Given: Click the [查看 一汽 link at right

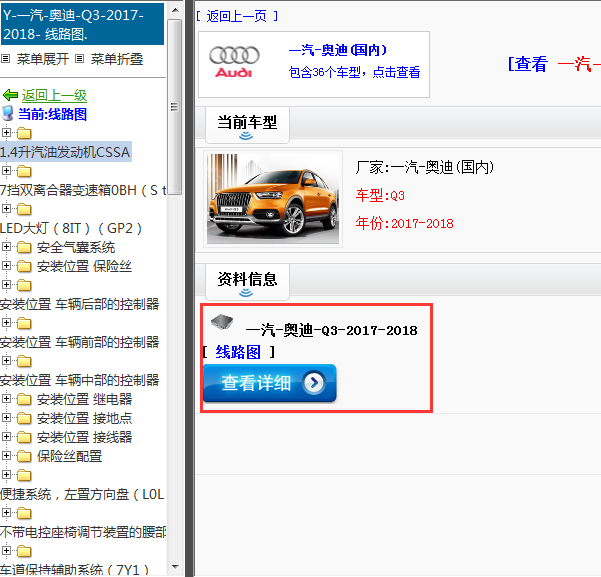Looking at the screenshot, I should pyautogui.click(x=554, y=64).
